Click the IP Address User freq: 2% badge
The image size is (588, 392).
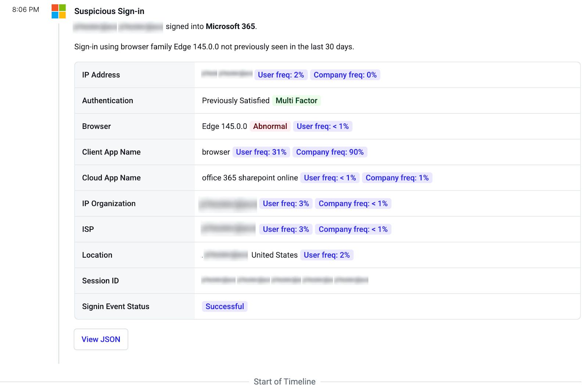[x=281, y=75]
